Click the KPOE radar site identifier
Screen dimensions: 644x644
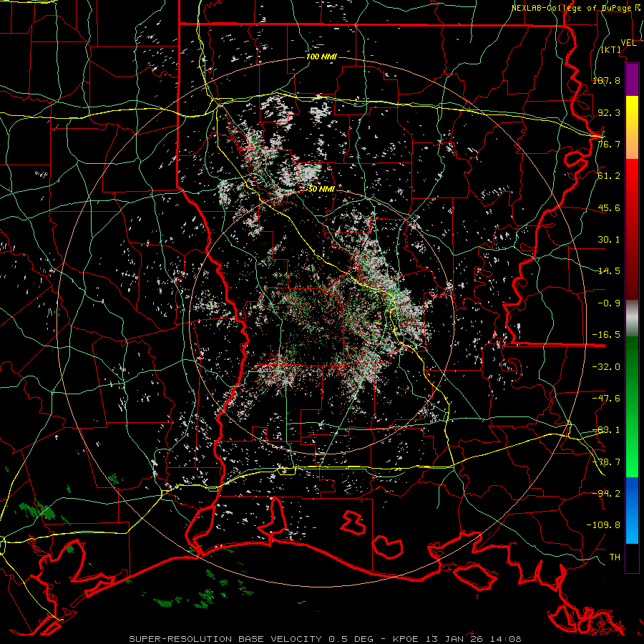pos(406,639)
